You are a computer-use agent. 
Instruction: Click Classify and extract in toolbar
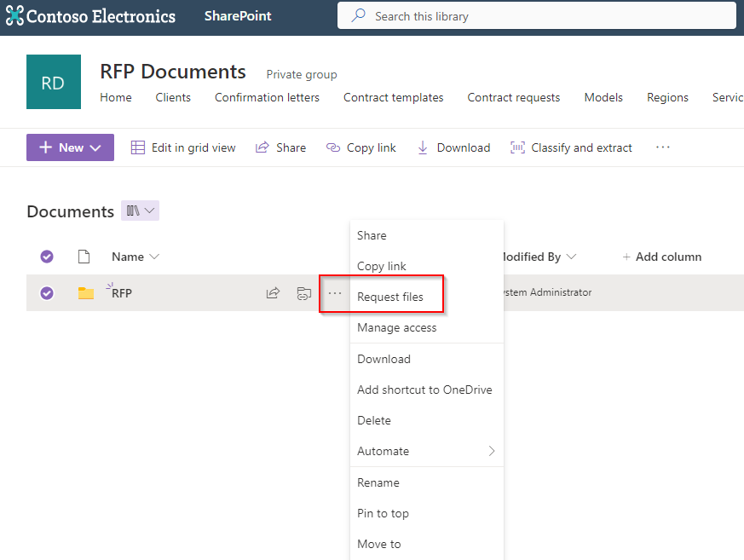(571, 147)
